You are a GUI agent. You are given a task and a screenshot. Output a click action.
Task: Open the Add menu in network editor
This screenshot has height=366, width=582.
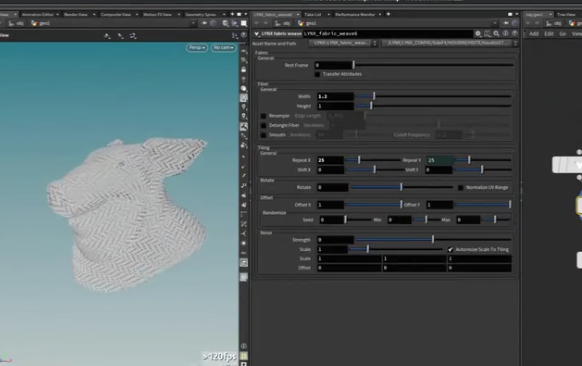click(534, 34)
